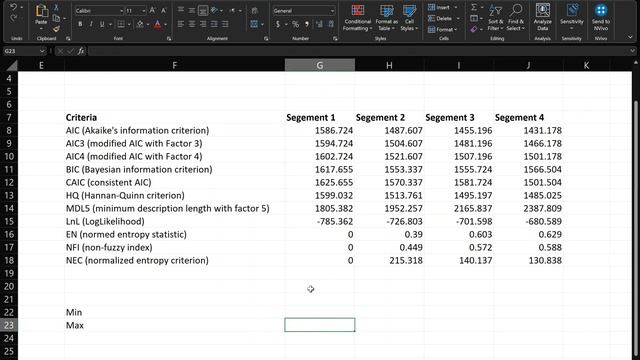Viewport: 640px width, 360px height.
Task: Decrease indent icon
Action: click(214, 24)
